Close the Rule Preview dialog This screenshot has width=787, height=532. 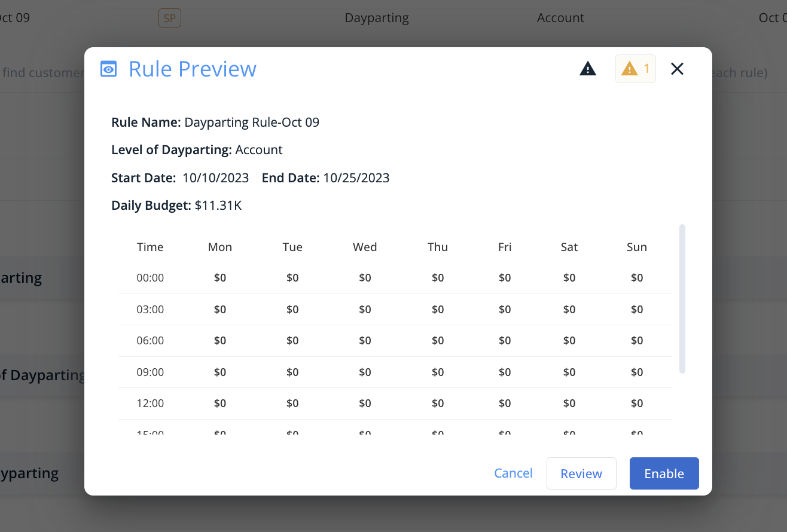[x=677, y=69]
